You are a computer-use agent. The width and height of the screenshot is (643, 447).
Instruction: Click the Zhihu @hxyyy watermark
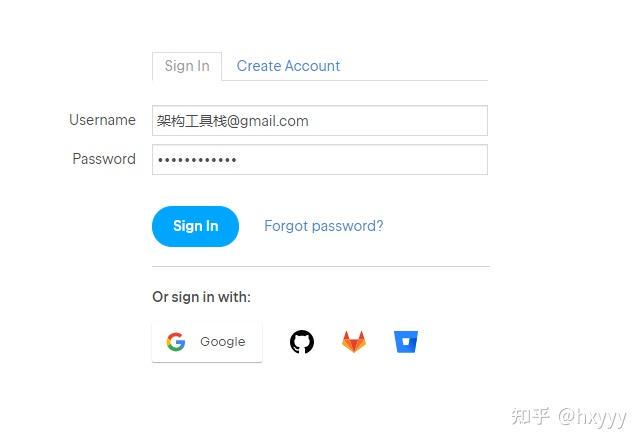[568, 417]
